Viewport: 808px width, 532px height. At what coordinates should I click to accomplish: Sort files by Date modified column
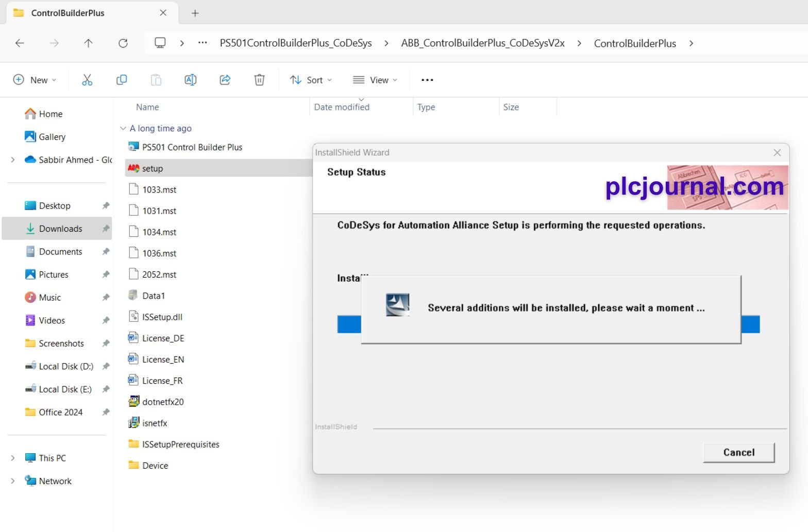click(342, 107)
